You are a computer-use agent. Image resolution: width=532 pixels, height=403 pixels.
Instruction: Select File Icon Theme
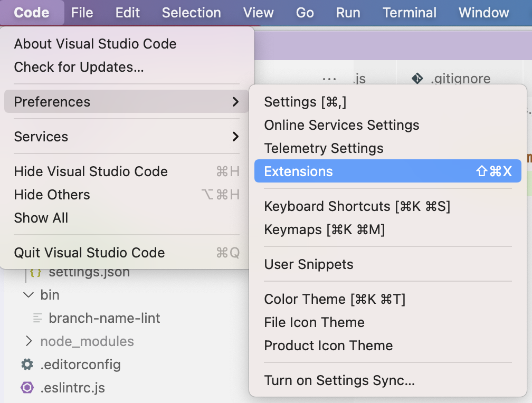pyautogui.click(x=388, y=322)
